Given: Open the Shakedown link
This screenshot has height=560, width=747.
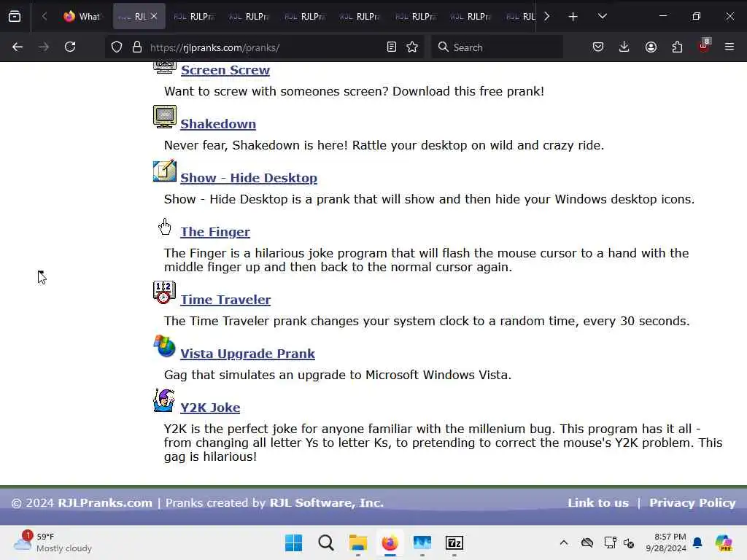Looking at the screenshot, I should (218, 124).
